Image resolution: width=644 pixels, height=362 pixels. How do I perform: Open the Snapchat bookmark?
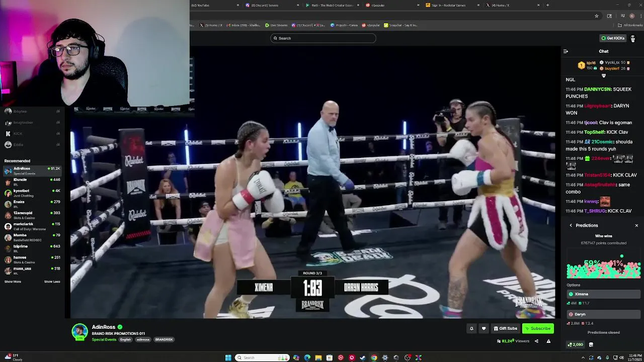(400, 25)
